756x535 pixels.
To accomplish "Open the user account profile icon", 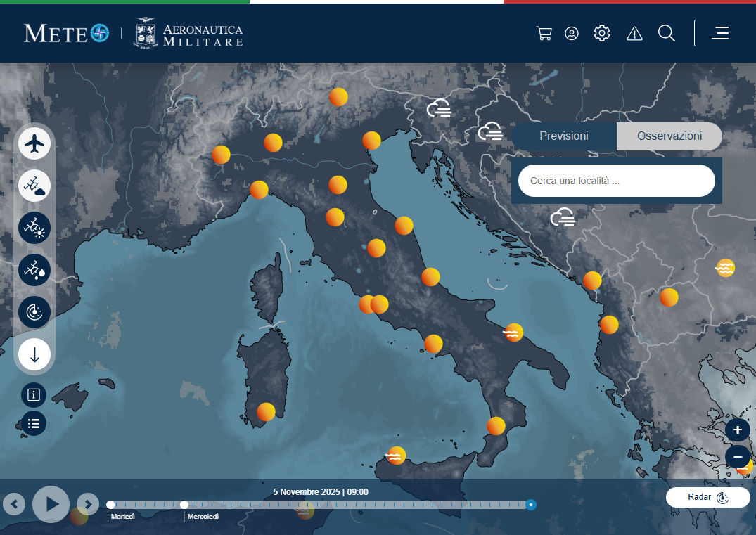I will tap(572, 34).
